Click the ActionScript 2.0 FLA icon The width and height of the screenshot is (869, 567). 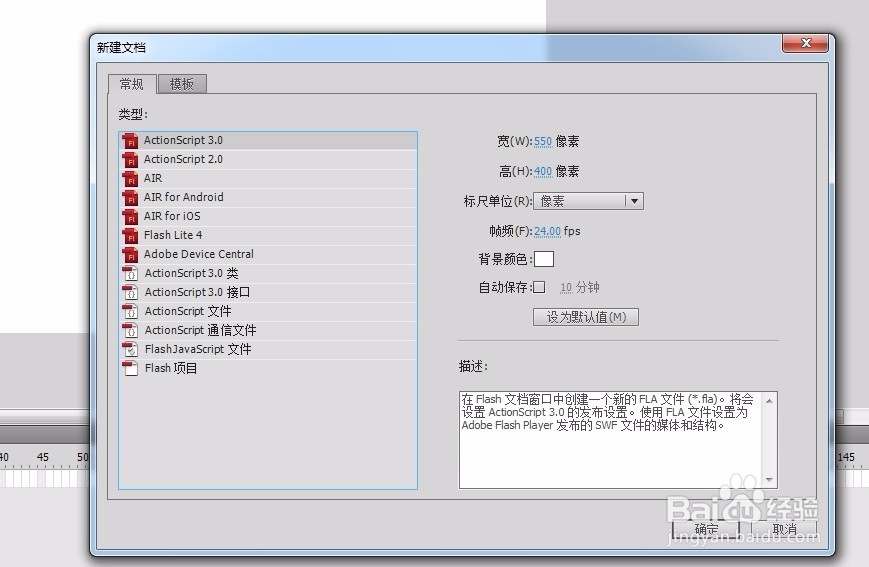(130, 160)
